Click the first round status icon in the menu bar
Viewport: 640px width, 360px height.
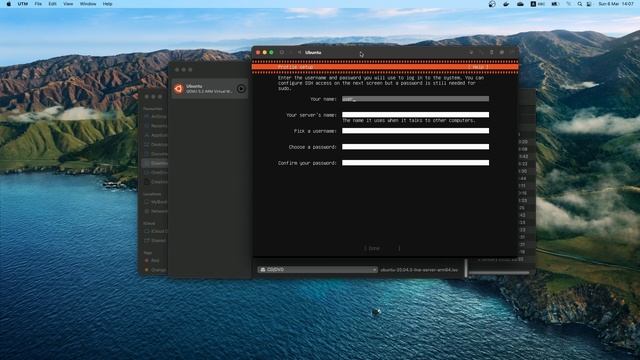(x=492, y=4)
